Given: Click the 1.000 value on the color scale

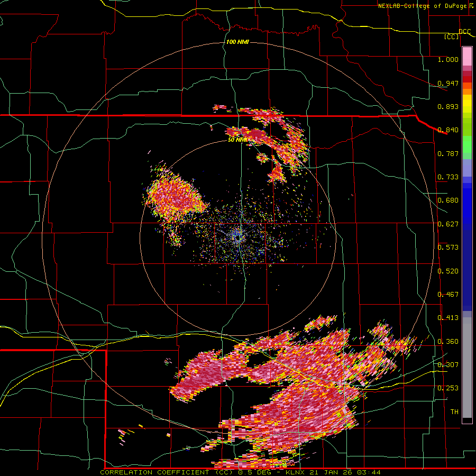Looking at the screenshot, I should click(x=448, y=59).
